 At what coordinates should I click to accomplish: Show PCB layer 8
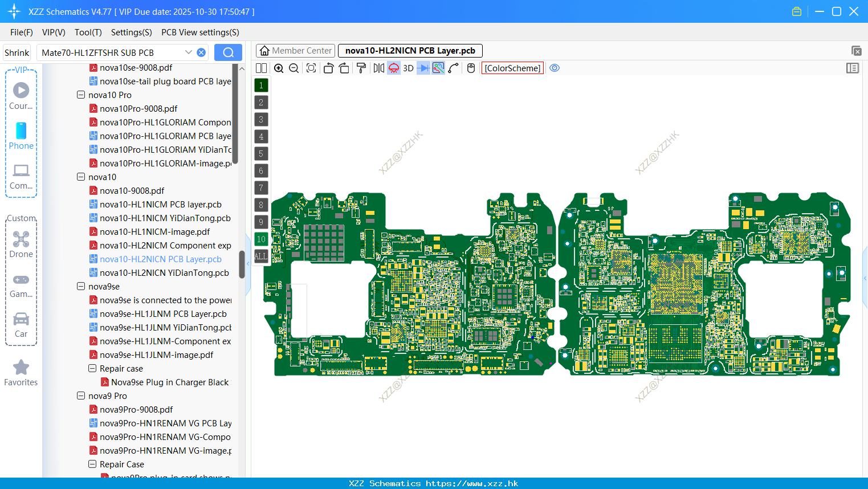[x=261, y=205]
